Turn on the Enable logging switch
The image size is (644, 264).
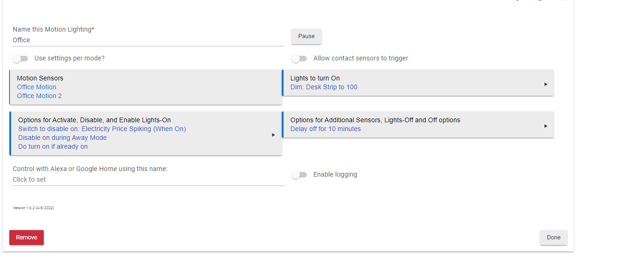(299, 175)
